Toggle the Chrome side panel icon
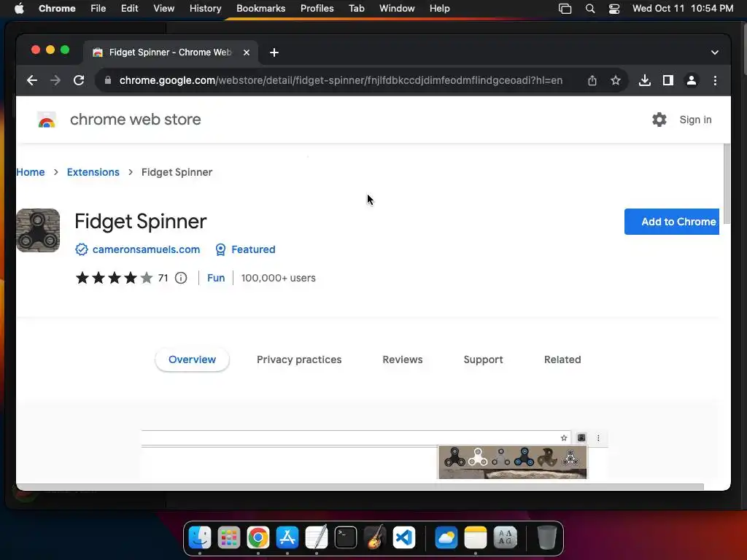 (x=668, y=80)
